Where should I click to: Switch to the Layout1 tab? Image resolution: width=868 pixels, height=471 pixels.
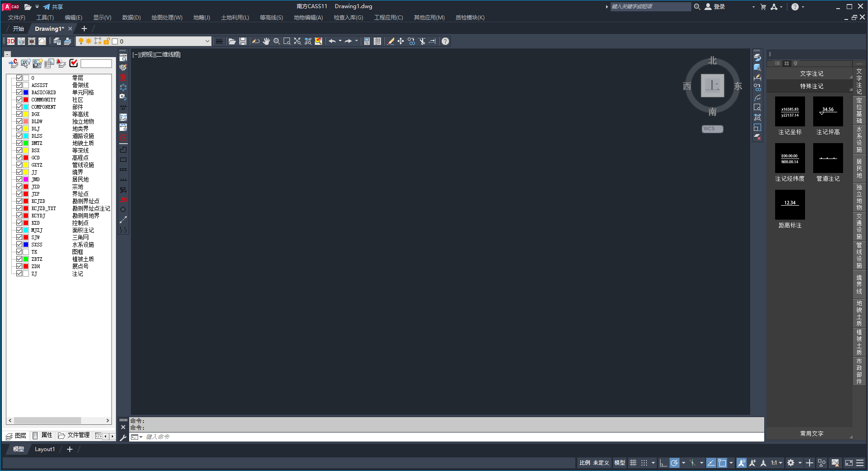44,449
